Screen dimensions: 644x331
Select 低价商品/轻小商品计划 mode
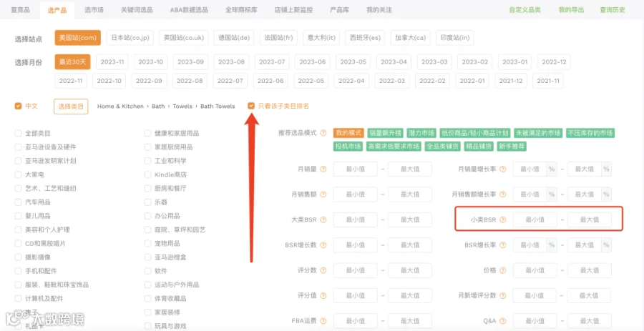(475, 133)
